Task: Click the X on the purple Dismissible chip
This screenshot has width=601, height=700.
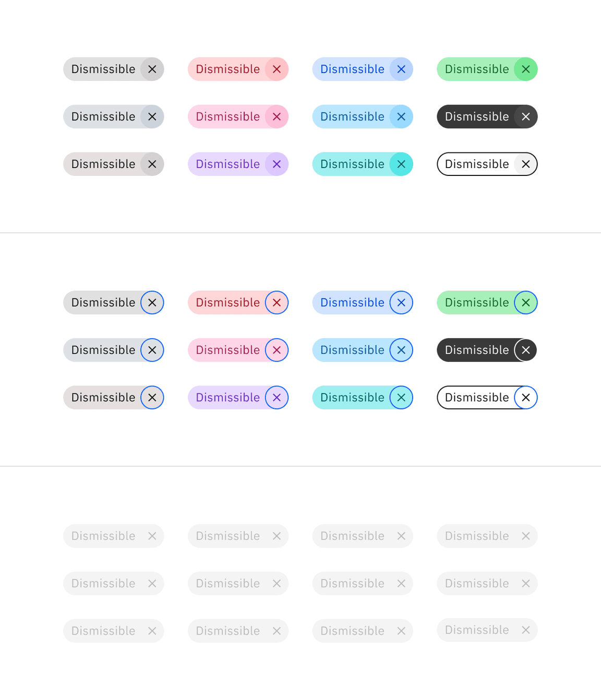Action: [x=277, y=164]
